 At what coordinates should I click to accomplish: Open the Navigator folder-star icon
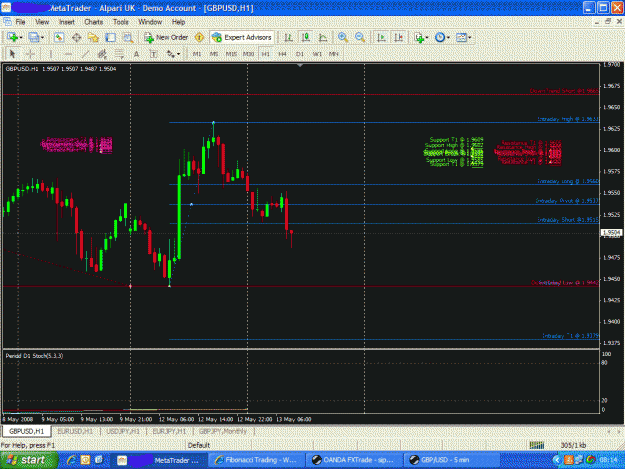point(93,37)
